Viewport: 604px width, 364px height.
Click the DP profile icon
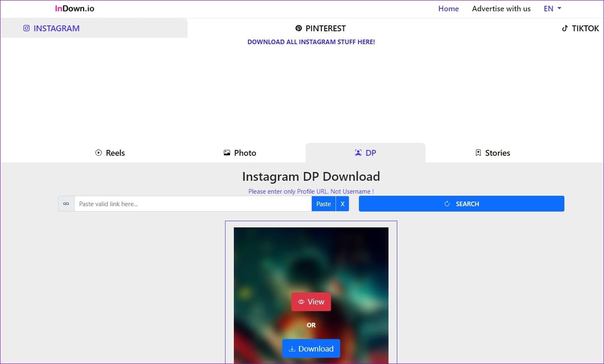tap(358, 153)
